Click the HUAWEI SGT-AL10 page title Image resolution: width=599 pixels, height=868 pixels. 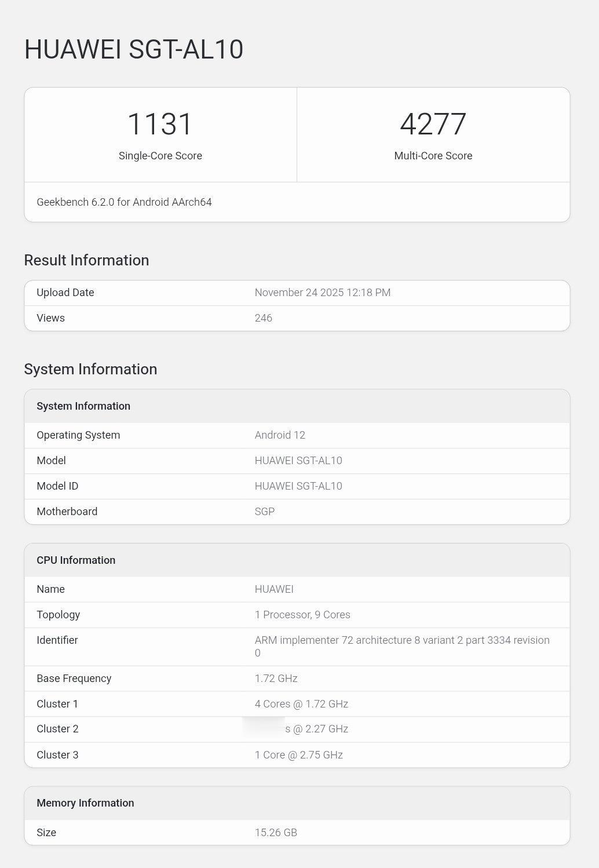[x=134, y=49]
